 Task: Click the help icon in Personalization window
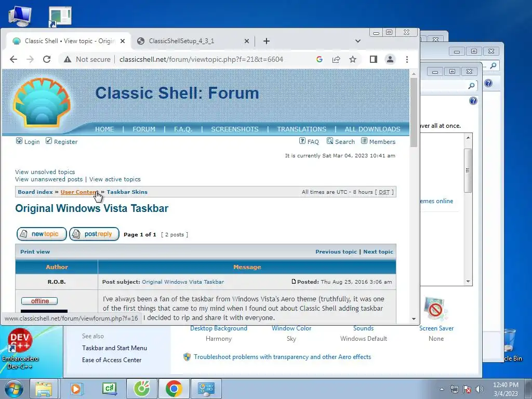[473, 101]
